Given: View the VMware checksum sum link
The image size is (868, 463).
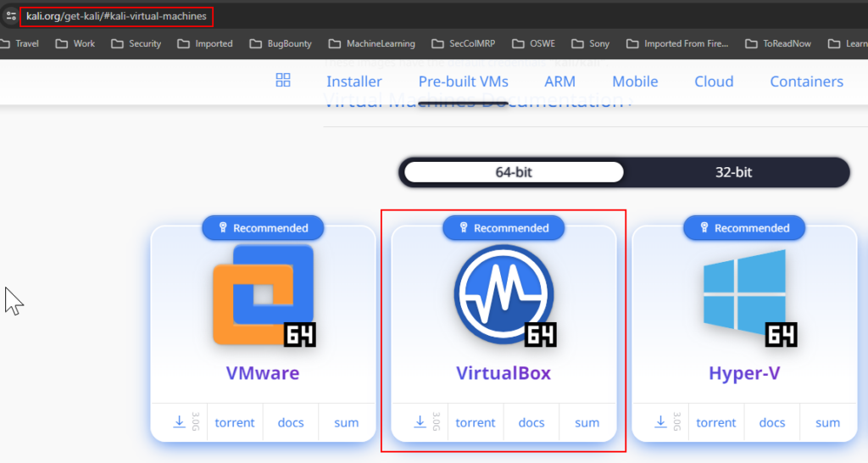Looking at the screenshot, I should (x=347, y=422).
